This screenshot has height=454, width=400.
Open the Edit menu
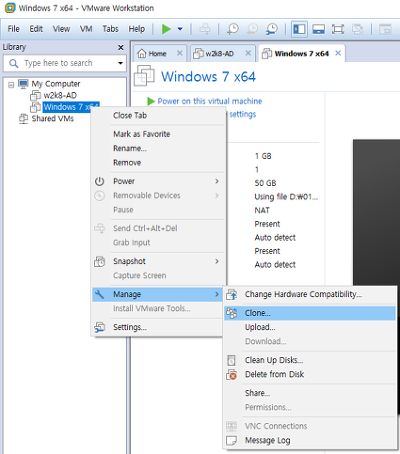point(36,29)
